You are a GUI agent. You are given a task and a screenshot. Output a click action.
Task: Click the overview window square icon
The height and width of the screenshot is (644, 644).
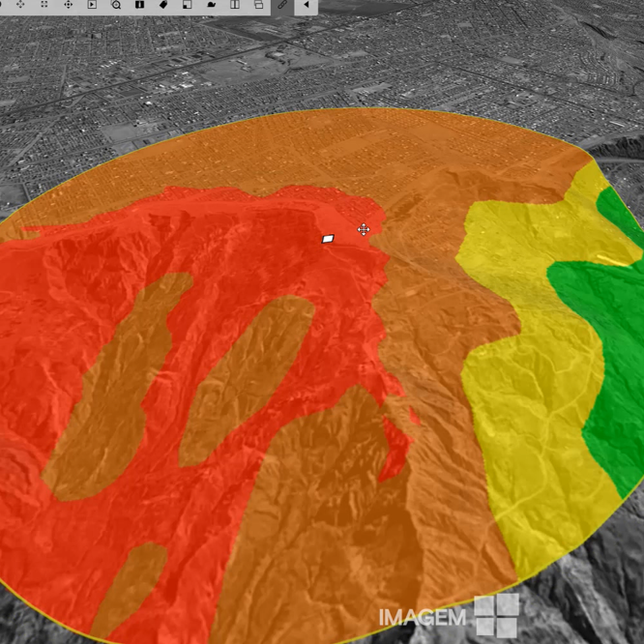pyautogui.click(x=188, y=5)
